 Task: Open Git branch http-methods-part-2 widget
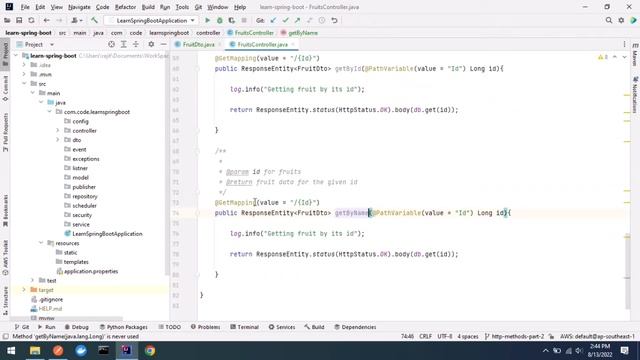tap(514, 336)
